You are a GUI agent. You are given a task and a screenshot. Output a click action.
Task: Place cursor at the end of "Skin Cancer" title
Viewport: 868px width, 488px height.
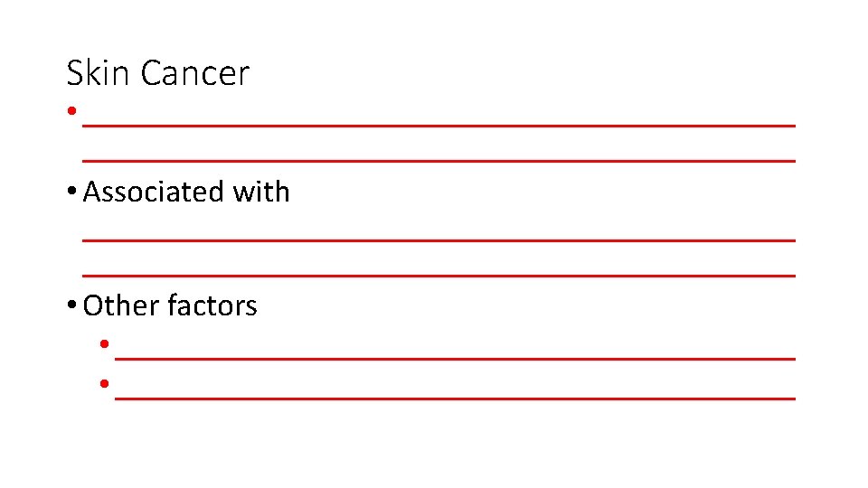point(250,73)
